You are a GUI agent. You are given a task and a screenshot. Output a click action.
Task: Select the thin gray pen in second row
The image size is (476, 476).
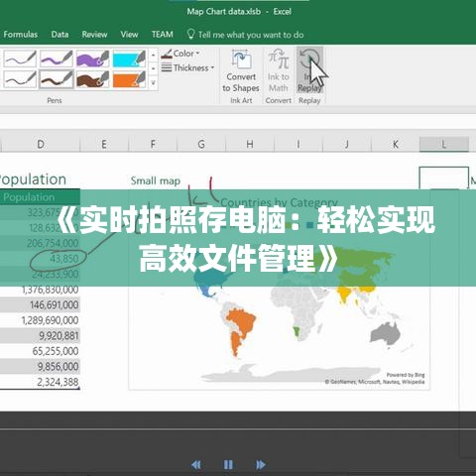tap(20, 79)
